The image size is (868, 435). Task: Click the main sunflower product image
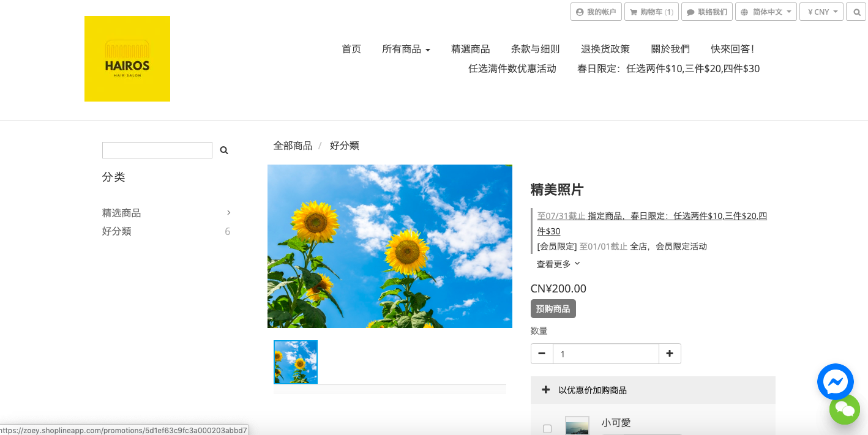[x=390, y=246]
